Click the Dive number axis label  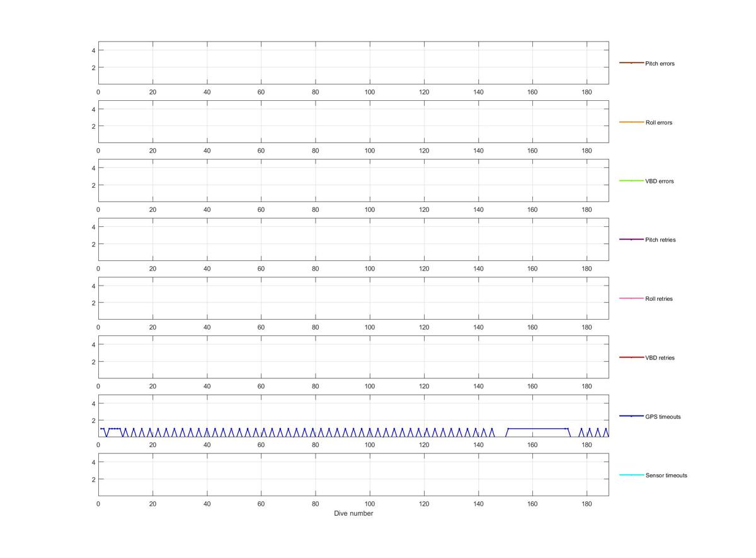point(353,513)
